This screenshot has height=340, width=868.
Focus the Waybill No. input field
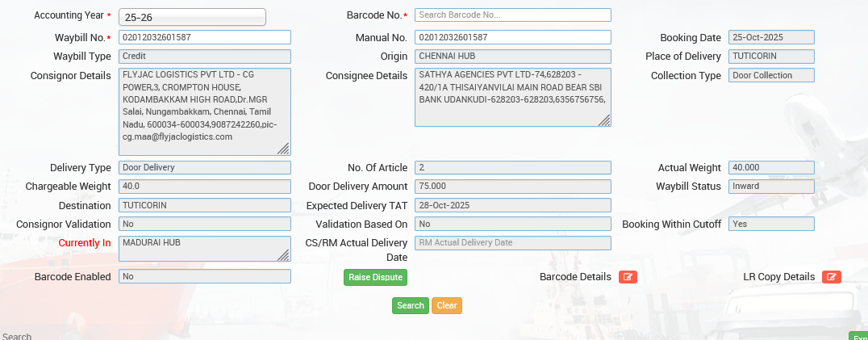click(x=204, y=37)
